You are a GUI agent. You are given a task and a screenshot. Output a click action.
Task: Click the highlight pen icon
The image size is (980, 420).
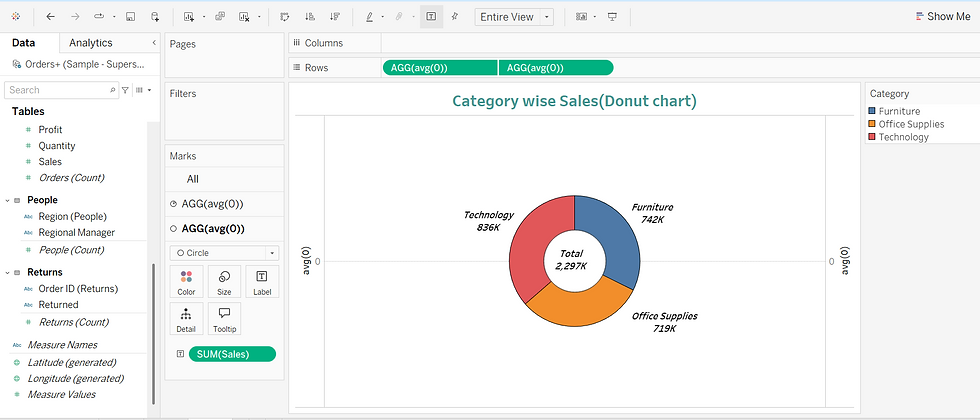[369, 17]
